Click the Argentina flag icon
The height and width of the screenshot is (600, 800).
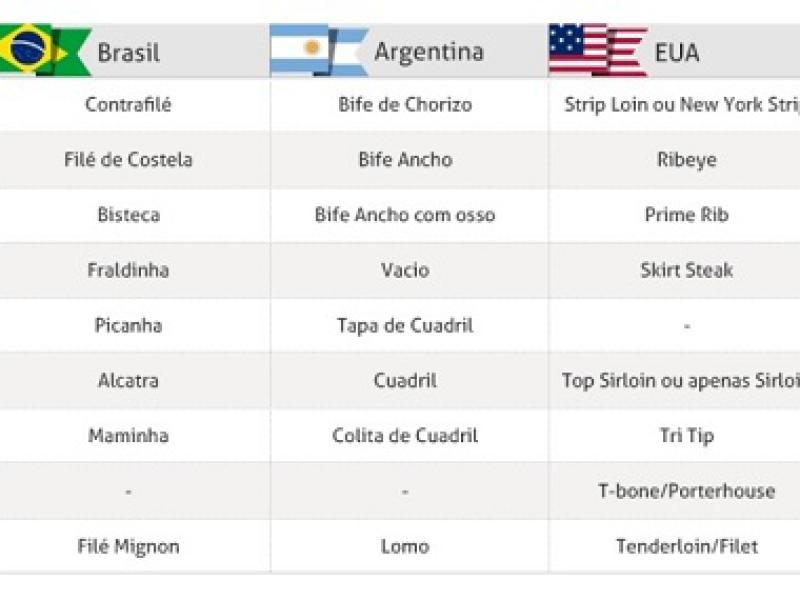[318, 50]
